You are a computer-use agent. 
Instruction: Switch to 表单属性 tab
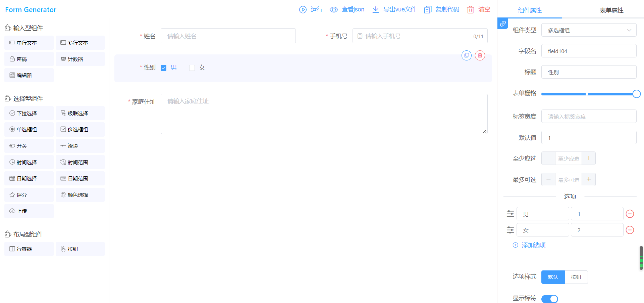pos(611,10)
